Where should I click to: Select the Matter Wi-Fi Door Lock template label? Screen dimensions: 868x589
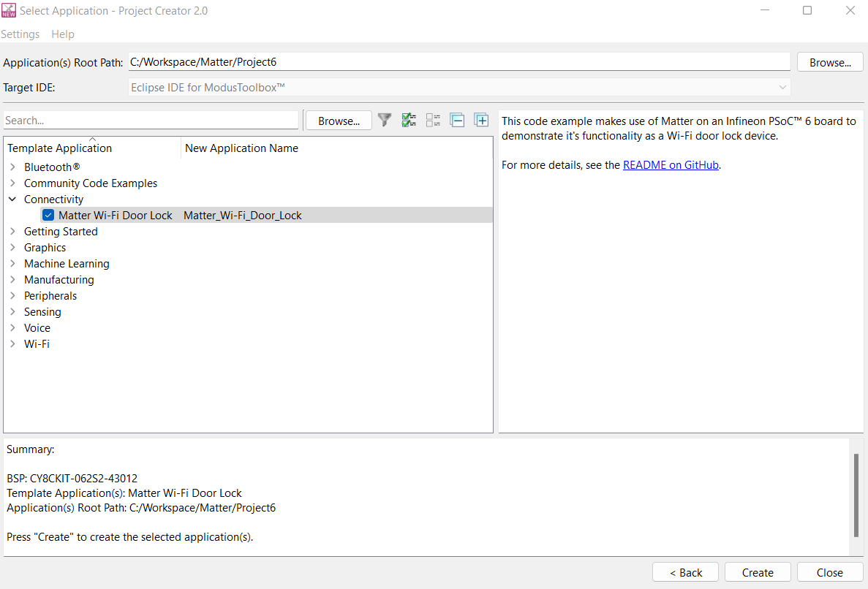click(x=115, y=215)
